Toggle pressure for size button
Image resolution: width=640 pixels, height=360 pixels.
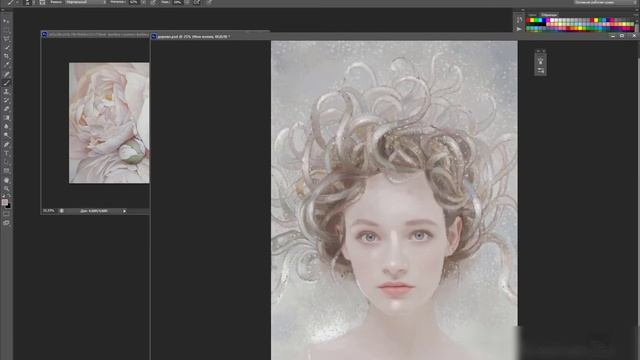tap(209, 2)
